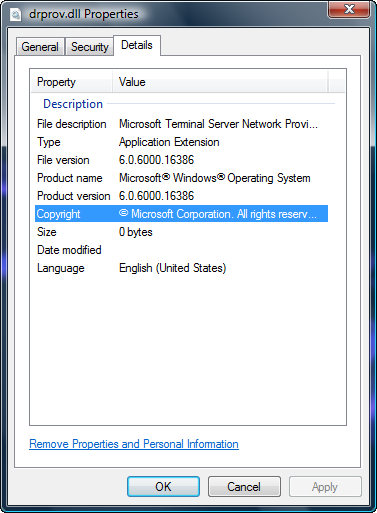Click the Value column header
377x513 pixels.
220,82
